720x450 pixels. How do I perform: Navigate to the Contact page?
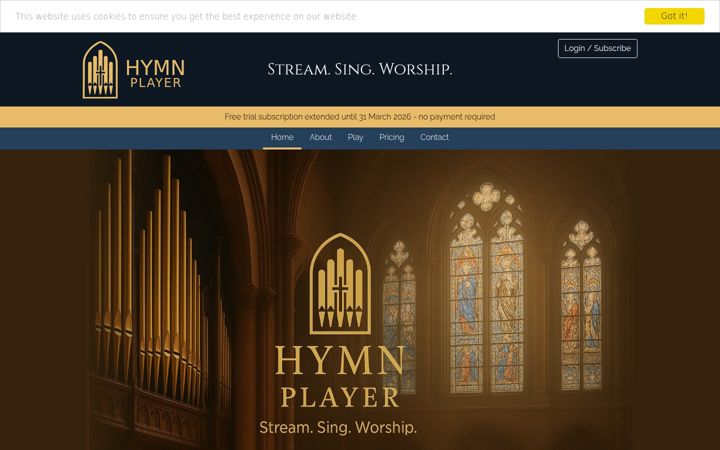coord(434,137)
